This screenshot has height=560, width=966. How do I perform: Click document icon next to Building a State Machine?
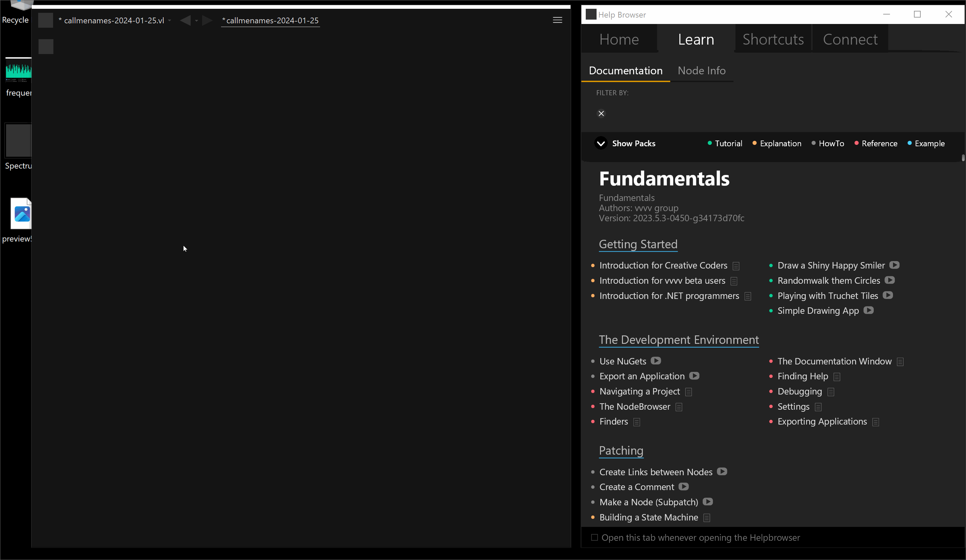pyautogui.click(x=707, y=518)
